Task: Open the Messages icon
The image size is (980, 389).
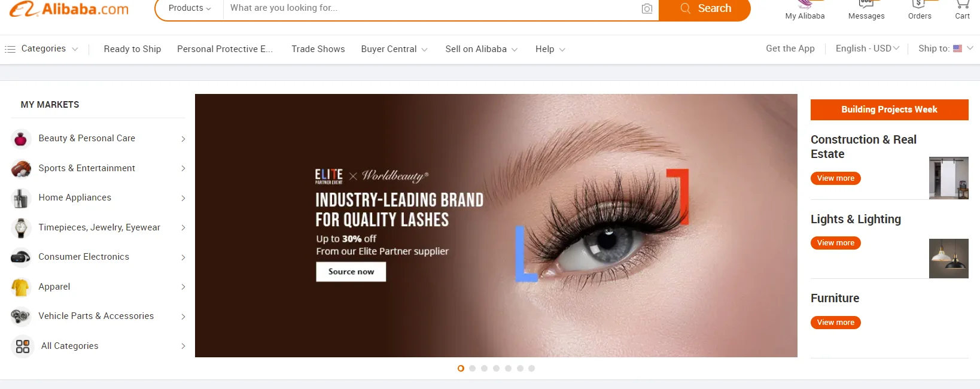Action: point(866,4)
